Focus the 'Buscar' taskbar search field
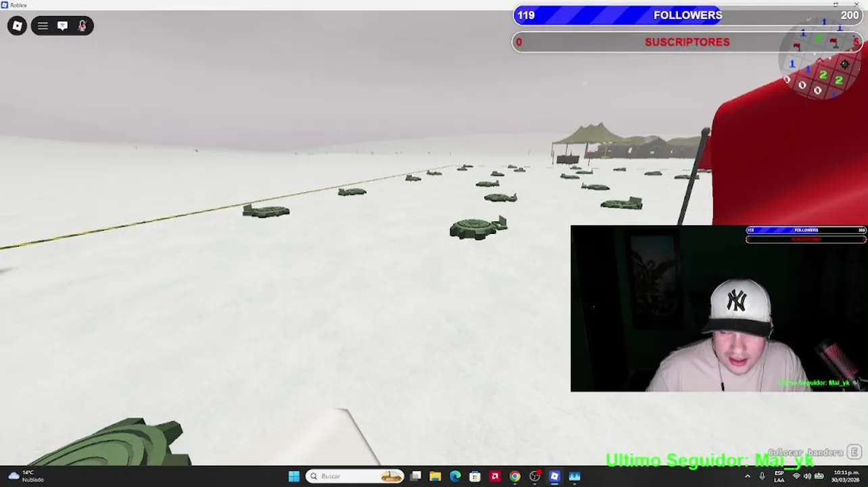 click(355, 476)
